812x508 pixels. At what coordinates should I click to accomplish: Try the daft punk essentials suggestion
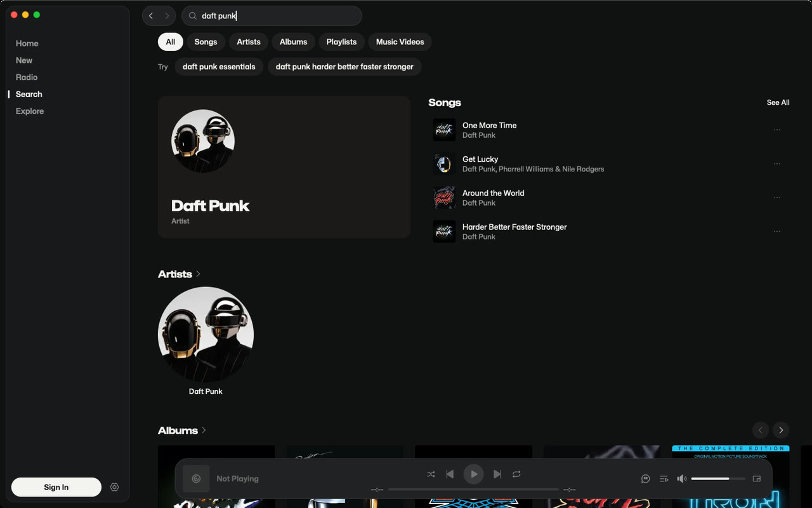(219, 67)
